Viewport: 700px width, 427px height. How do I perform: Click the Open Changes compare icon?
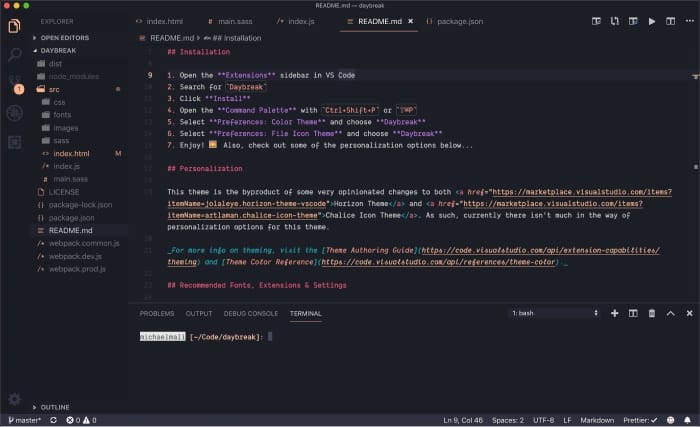pyautogui.click(x=615, y=21)
